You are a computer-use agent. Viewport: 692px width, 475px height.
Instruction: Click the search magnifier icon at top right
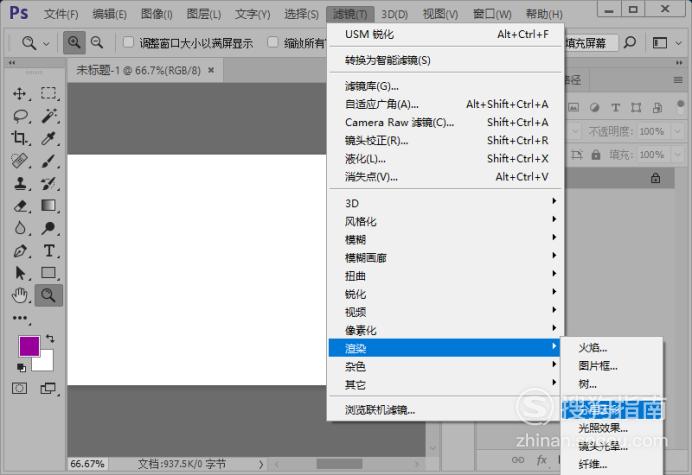[x=629, y=43]
